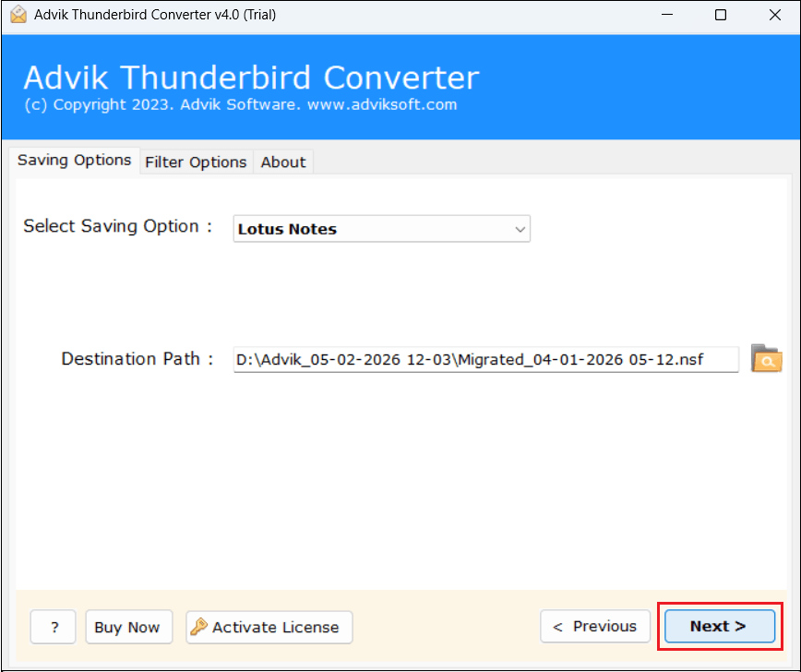Select the Saving Options tab
Viewport: 801px width, 672px height.
coord(75,161)
